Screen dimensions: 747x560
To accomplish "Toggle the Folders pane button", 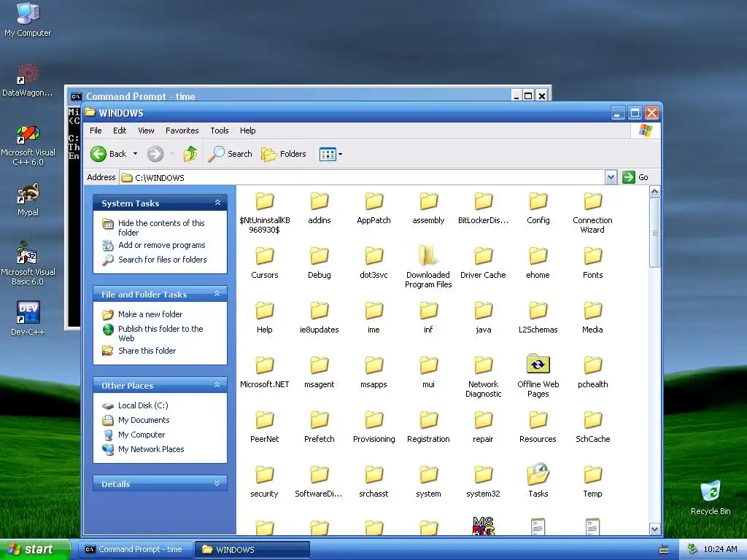I will point(284,154).
